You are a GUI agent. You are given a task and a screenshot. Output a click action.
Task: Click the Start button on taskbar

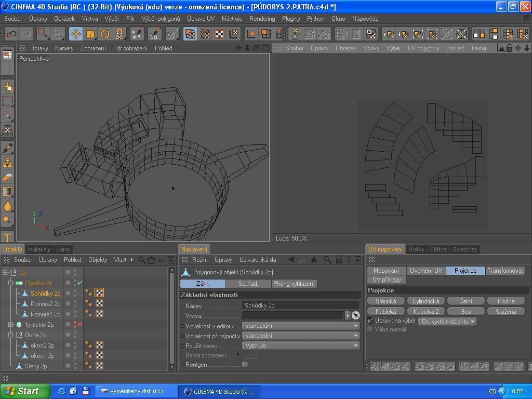tap(24, 391)
